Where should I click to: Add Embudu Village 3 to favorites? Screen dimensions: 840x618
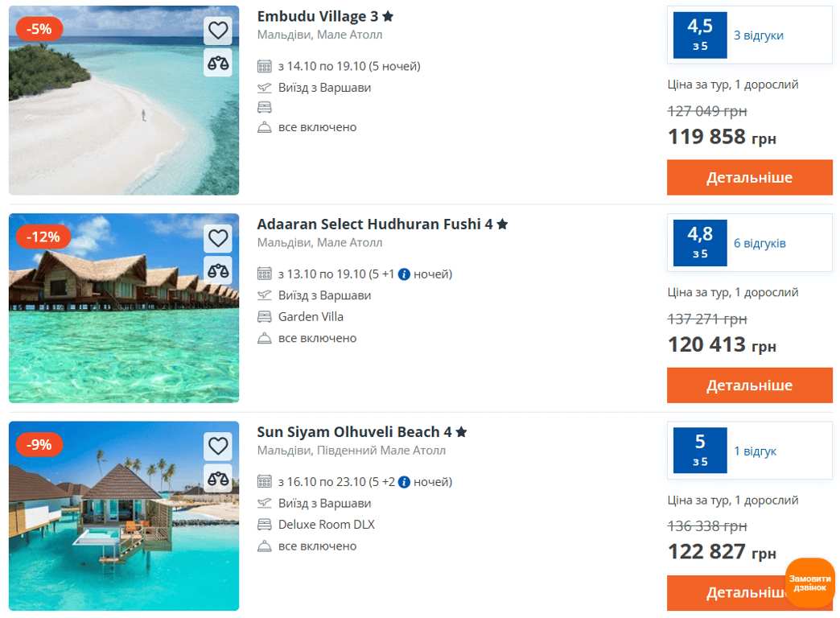[217, 30]
